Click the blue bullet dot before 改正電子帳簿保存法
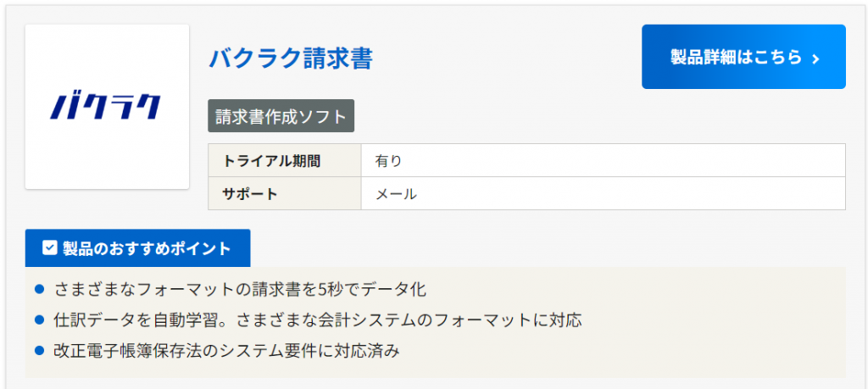This screenshot has width=868, height=389. pos(39,349)
